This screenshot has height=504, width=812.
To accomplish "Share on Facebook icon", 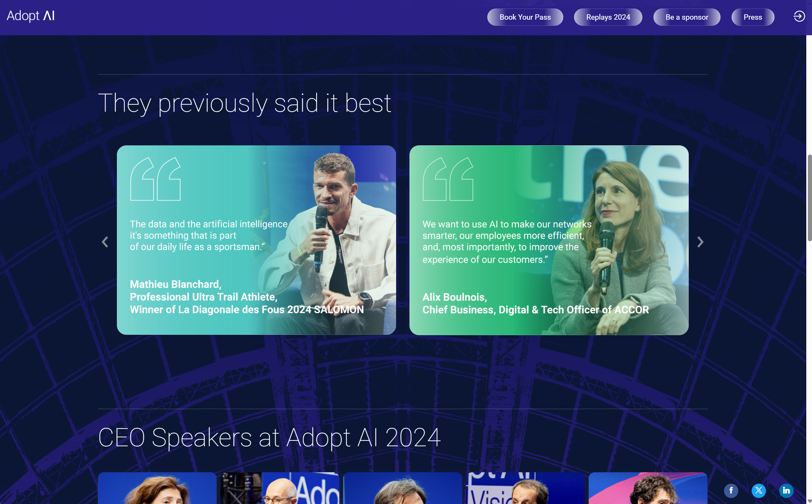I will point(731,491).
